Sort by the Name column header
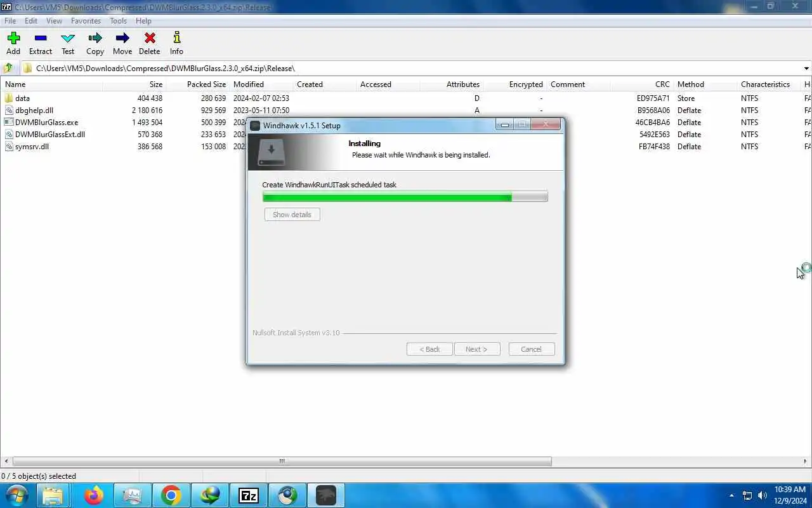The width and height of the screenshot is (812, 508). tap(51, 84)
